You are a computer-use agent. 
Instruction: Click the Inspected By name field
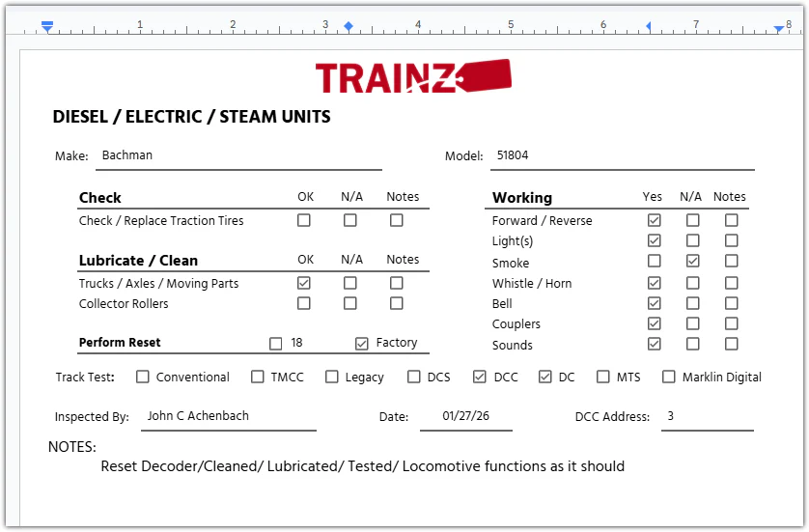click(228, 416)
